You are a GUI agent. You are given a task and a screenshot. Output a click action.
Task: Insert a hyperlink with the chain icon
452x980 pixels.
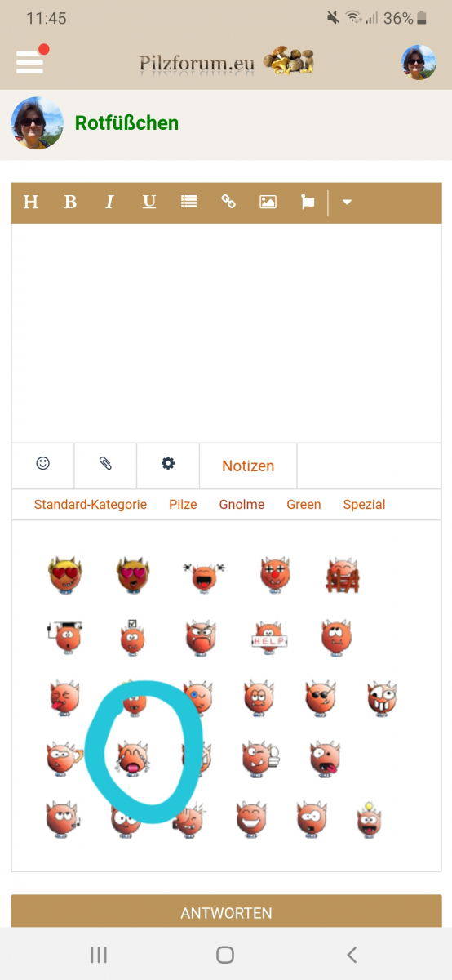tap(228, 202)
